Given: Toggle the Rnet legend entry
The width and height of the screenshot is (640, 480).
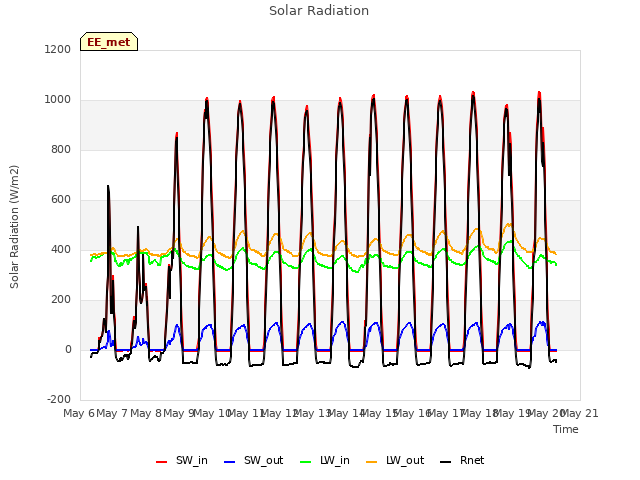Looking at the screenshot, I should [x=462, y=460].
